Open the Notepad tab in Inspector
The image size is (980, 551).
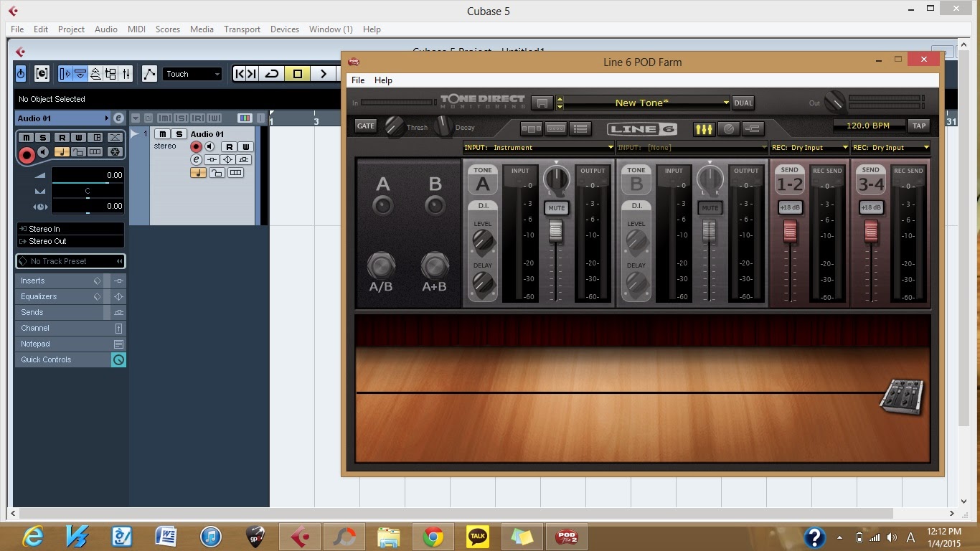click(x=70, y=344)
